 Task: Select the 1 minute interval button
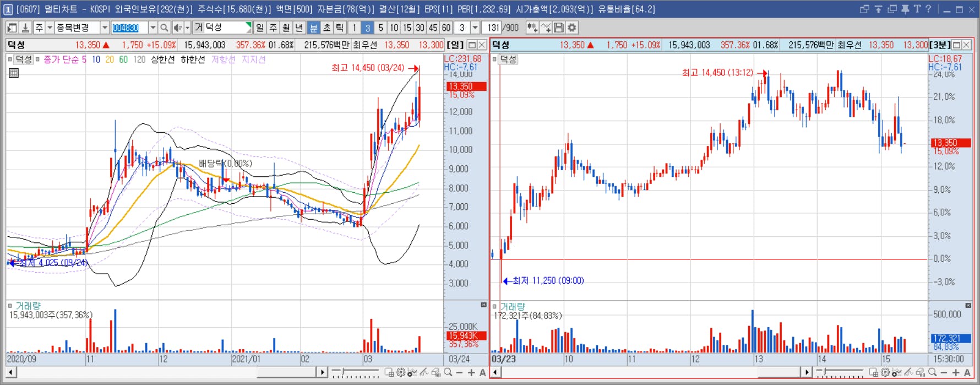click(x=355, y=28)
